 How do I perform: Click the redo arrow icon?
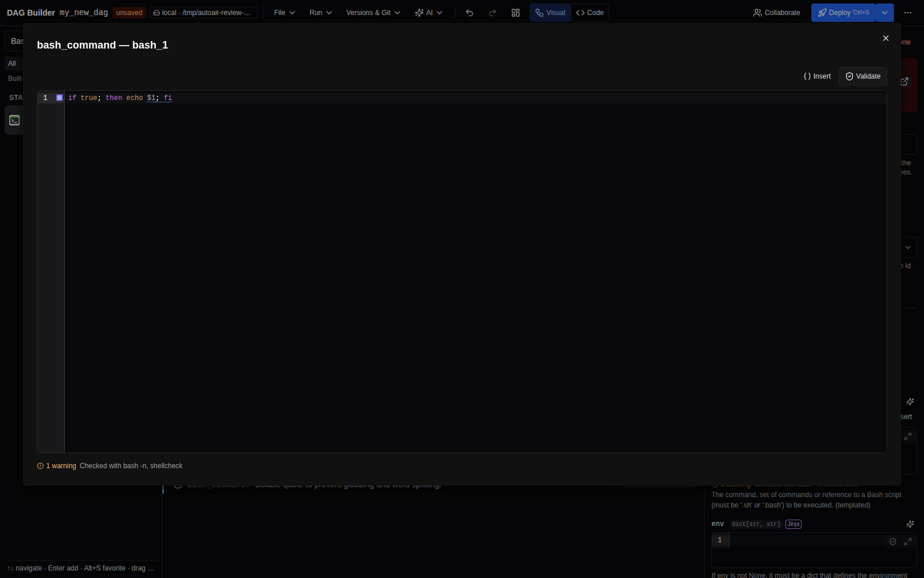pos(493,13)
